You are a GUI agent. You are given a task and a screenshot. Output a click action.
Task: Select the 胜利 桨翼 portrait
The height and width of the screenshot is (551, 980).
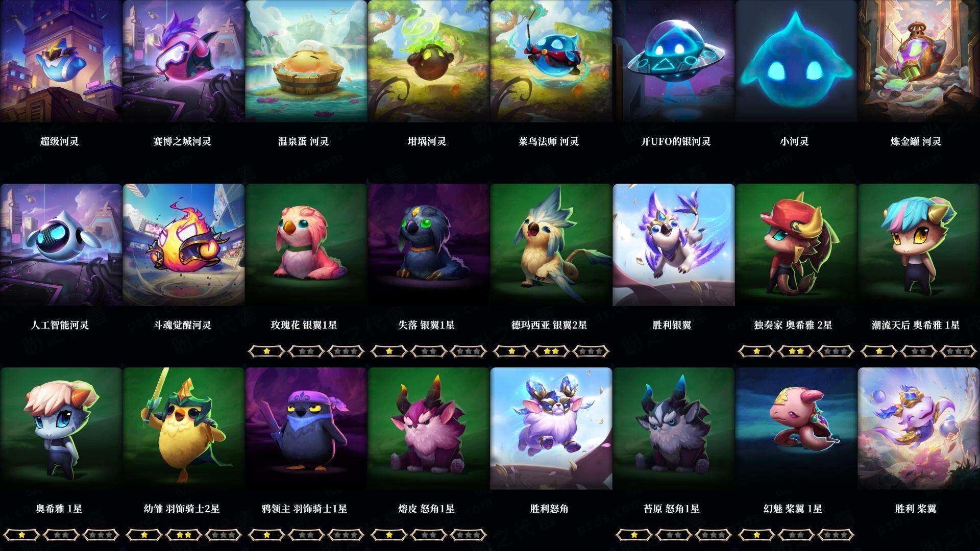click(x=919, y=429)
